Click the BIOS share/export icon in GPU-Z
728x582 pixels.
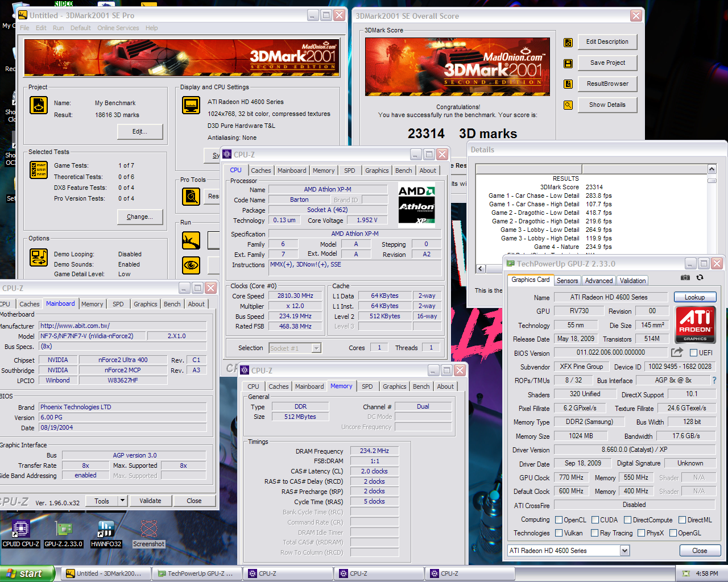[677, 352]
